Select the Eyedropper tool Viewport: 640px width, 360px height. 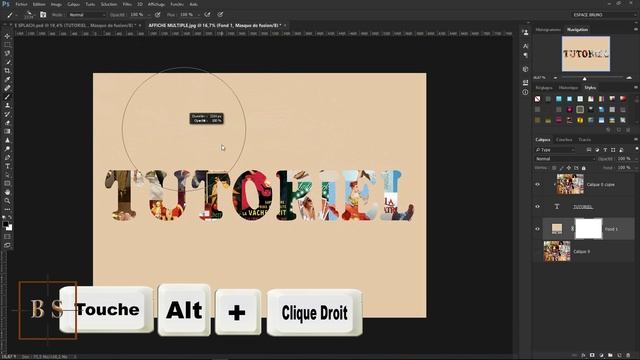coord(7,79)
